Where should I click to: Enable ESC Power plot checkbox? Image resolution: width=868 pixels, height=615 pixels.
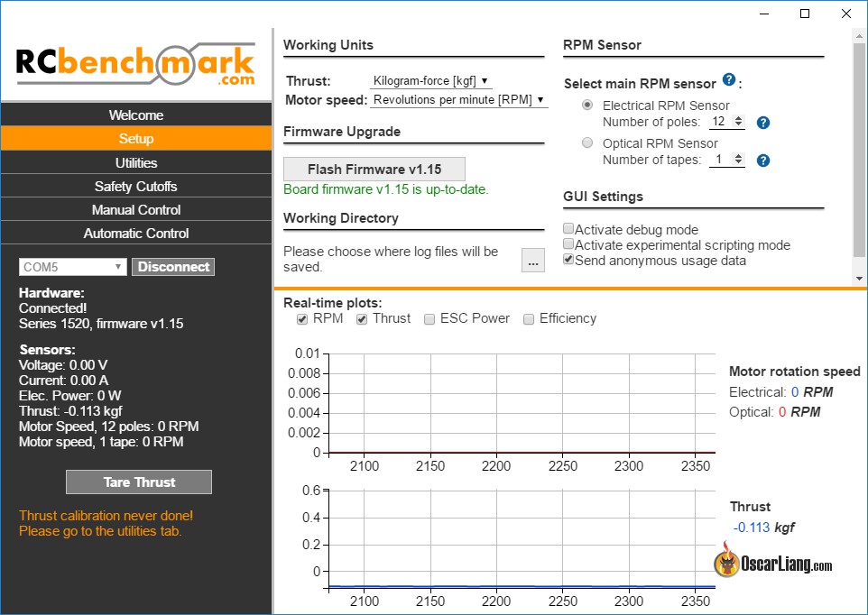[429, 319]
